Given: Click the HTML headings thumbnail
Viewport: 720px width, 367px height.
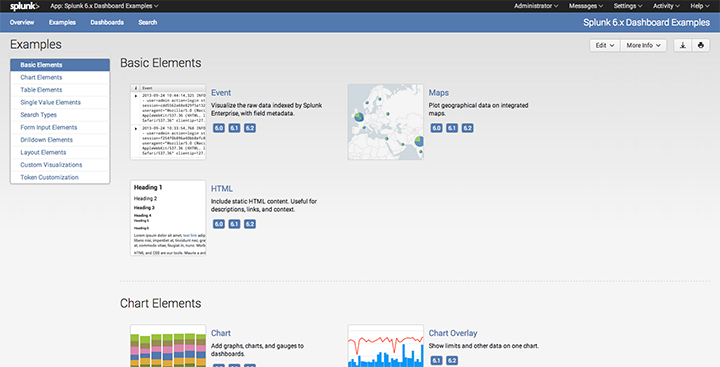Looking at the screenshot, I should click(168, 218).
